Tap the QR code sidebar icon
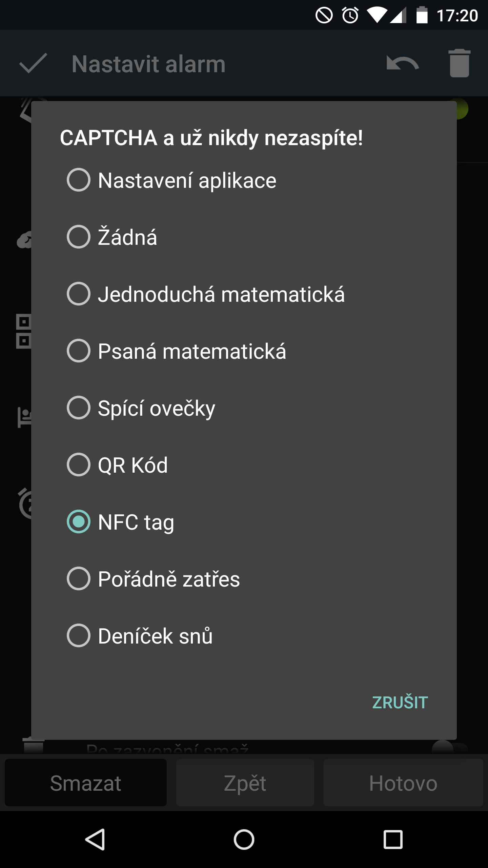Image resolution: width=488 pixels, height=868 pixels. pyautogui.click(x=24, y=331)
